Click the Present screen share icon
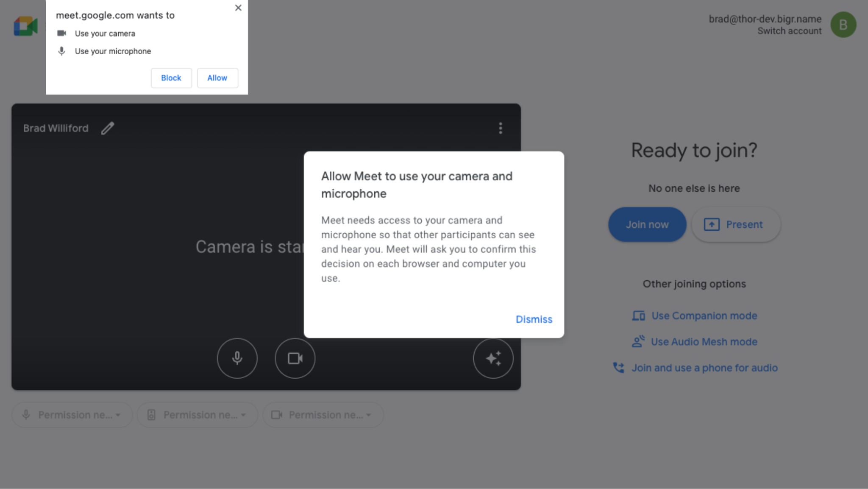The image size is (868, 489). 711,224
